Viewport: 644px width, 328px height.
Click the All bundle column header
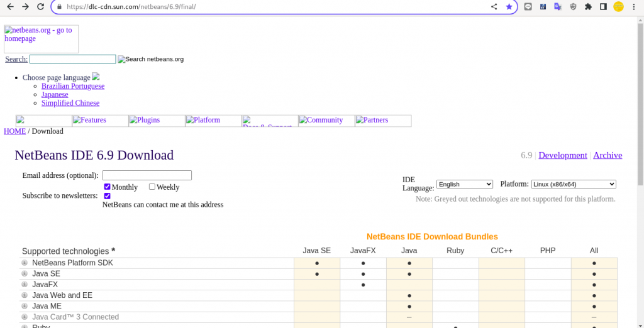pyautogui.click(x=594, y=251)
